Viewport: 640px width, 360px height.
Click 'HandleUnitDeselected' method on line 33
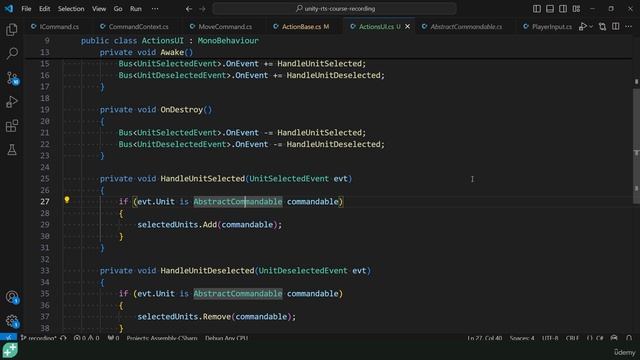(207, 270)
